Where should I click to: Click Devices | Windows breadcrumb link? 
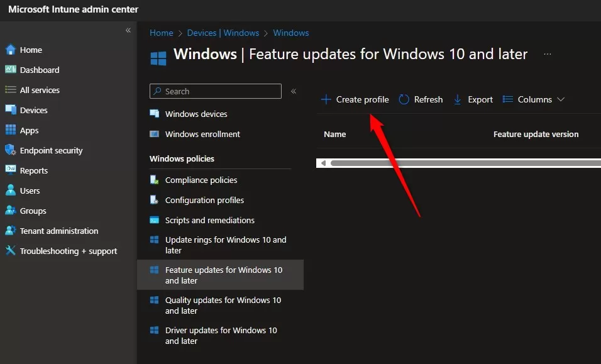click(x=223, y=33)
